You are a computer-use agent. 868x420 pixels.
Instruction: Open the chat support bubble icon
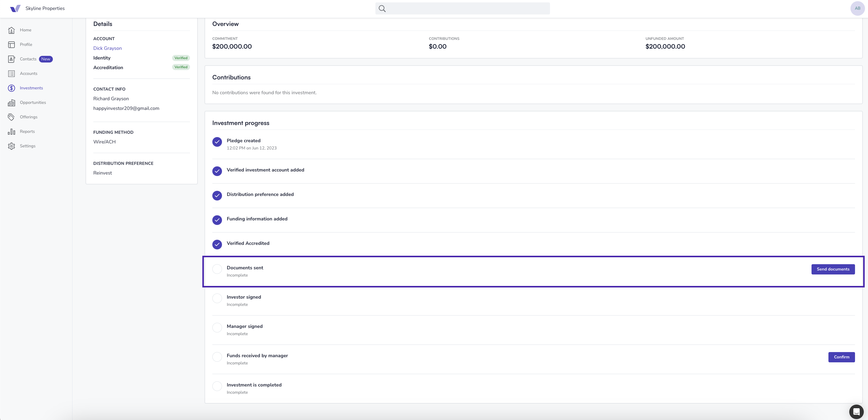tap(856, 412)
